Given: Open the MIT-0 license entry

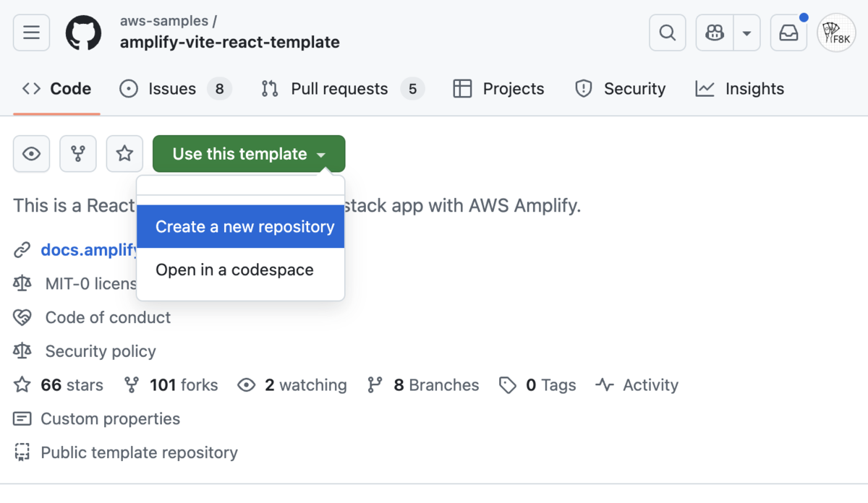Looking at the screenshot, I should [x=90, y=283].
